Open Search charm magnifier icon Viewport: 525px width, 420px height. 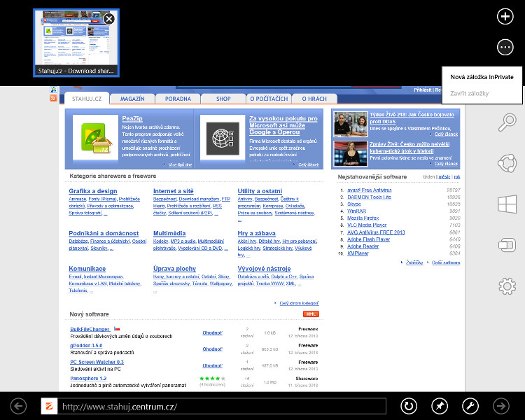(x=507, y=122)
